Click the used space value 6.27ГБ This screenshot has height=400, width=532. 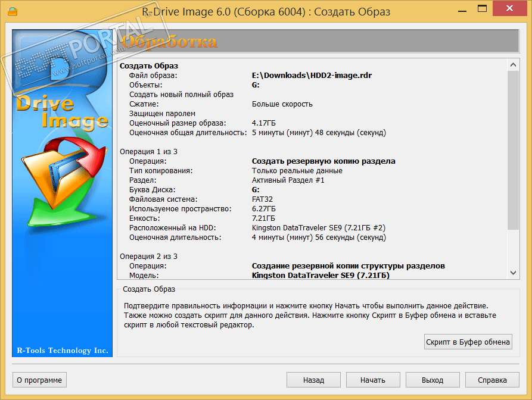(264, 209)
